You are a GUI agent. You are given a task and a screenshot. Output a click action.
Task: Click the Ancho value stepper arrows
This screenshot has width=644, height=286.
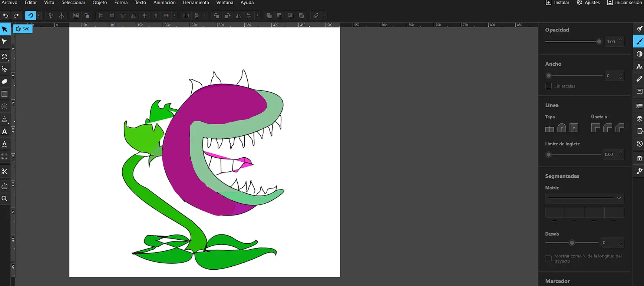coord(621,76)
